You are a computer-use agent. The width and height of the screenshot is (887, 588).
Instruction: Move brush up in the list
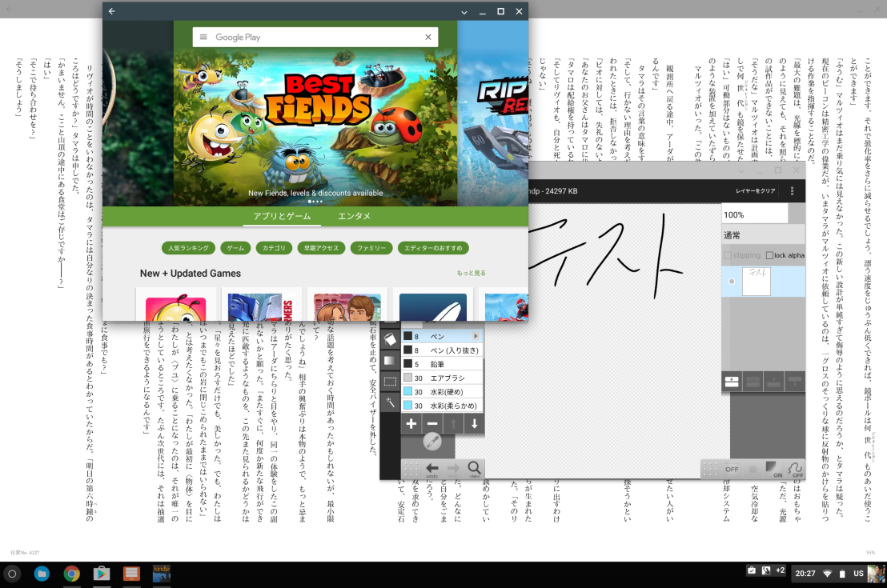453,423
